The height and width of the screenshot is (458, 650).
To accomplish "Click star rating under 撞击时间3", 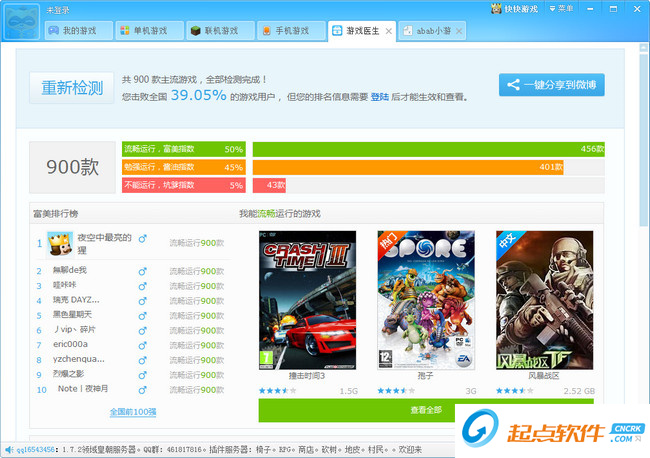I will coord(277,390).
